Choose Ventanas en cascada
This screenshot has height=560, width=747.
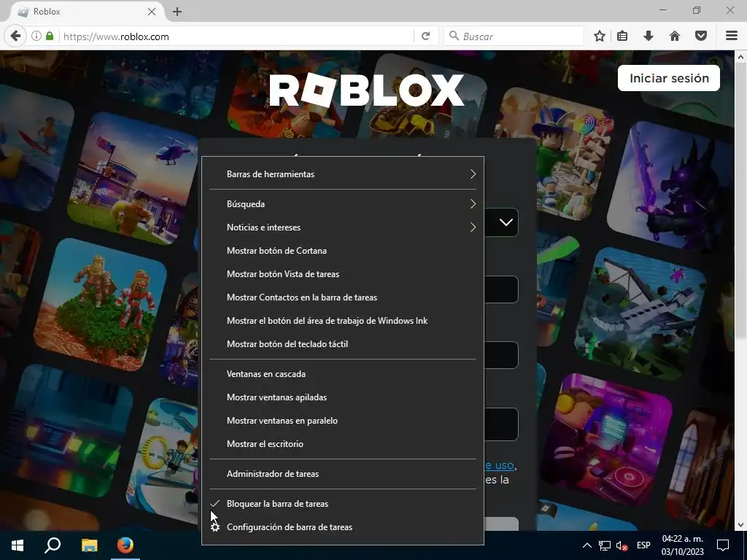(x=343, y=374)
